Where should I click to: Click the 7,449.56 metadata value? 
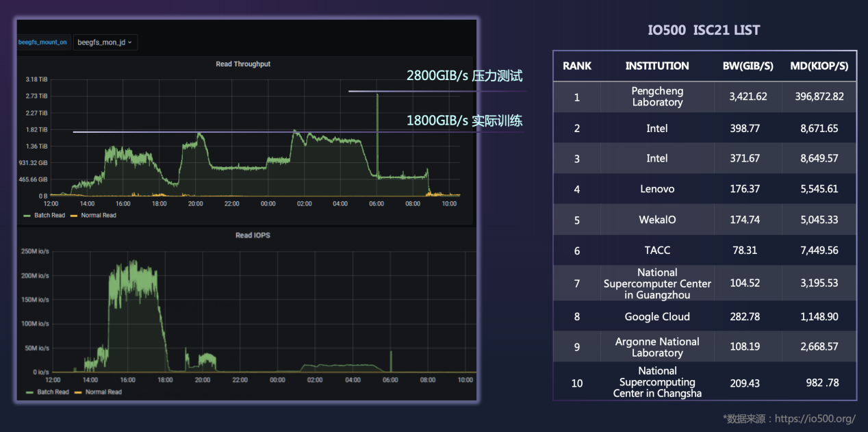pyautogui.click(x=819, y=251)
